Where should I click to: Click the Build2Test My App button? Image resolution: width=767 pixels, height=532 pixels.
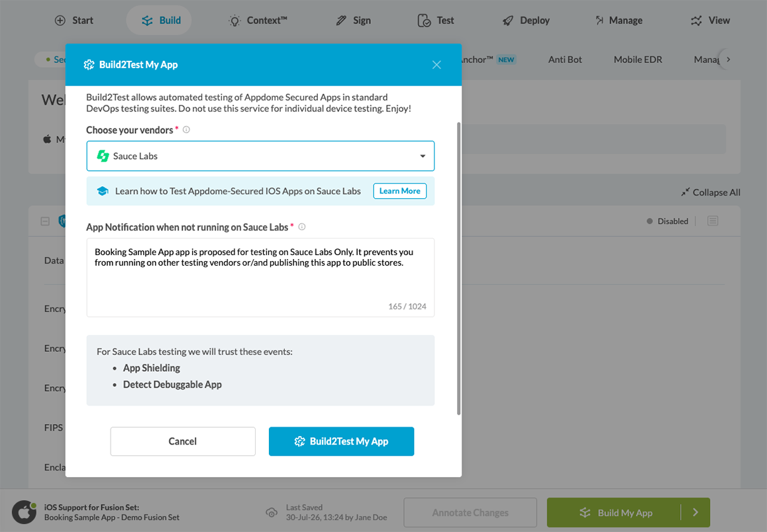[341, 441]
